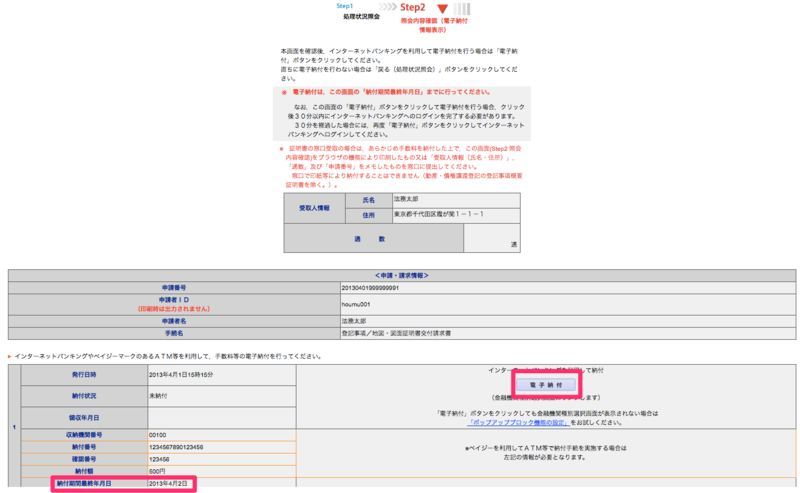Click payment status value 未納付
The image size is (800, 493).
158,396
